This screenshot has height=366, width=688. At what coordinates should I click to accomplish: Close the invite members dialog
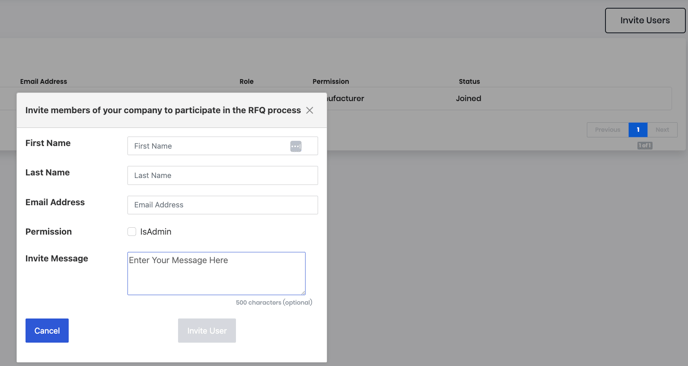(x=309, y=110)
